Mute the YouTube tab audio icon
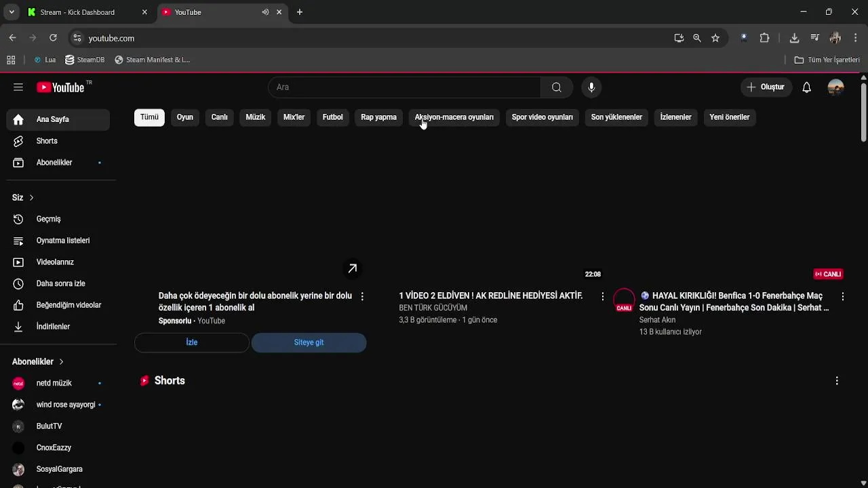This screenshot has width=868, height=488. 265,12
